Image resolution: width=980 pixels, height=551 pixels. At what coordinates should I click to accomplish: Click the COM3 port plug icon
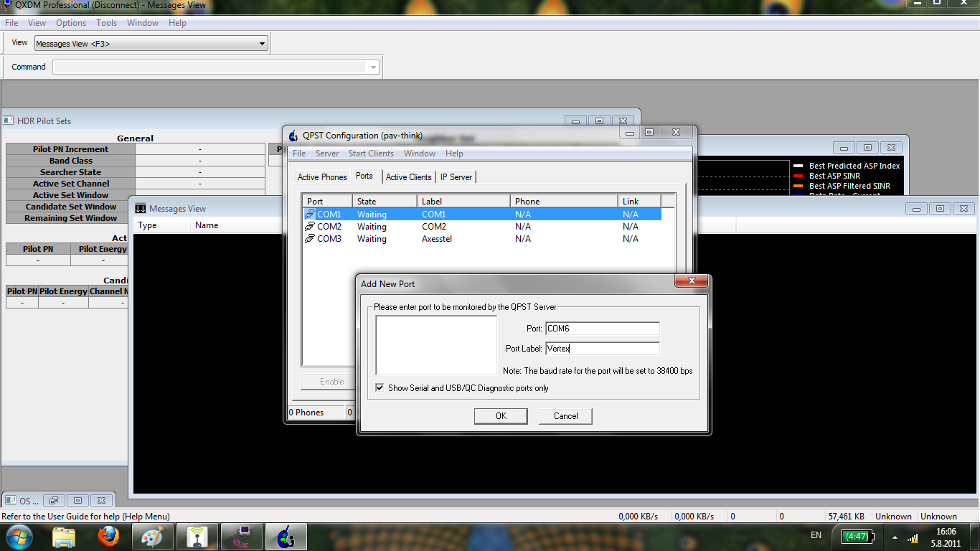pyautogui.click(x=310, y=239)
